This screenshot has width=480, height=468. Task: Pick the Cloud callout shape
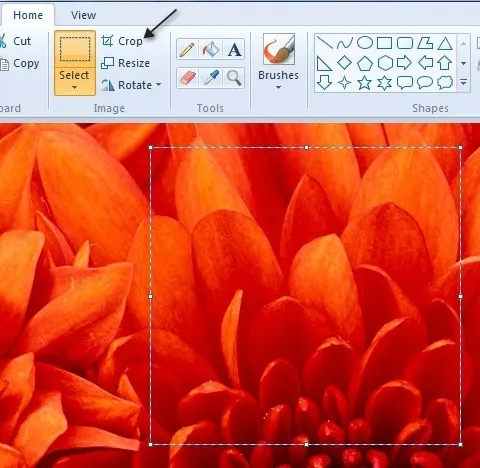pyautogui.click(x=445, y=83)
